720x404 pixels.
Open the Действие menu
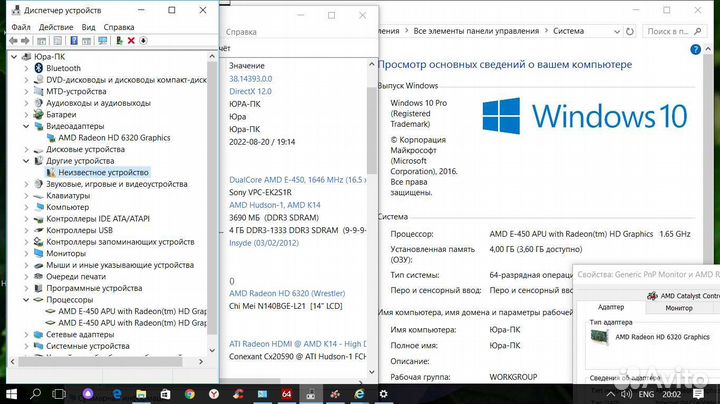pos(55,27)
